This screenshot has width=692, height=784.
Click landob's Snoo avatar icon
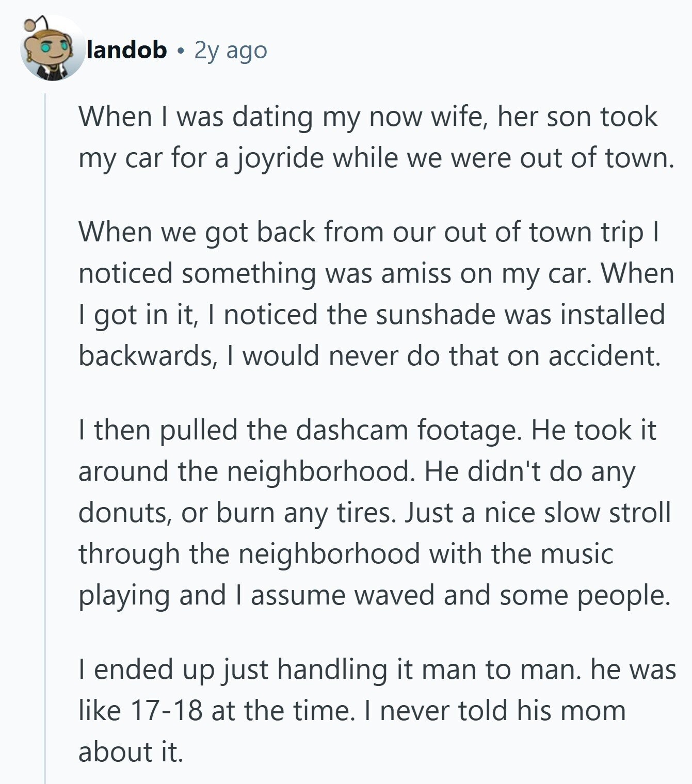(53, 49)
